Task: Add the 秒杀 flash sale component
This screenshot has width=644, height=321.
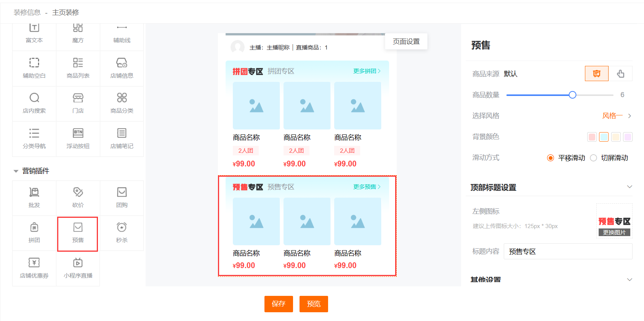Action: tap(122, 233)
